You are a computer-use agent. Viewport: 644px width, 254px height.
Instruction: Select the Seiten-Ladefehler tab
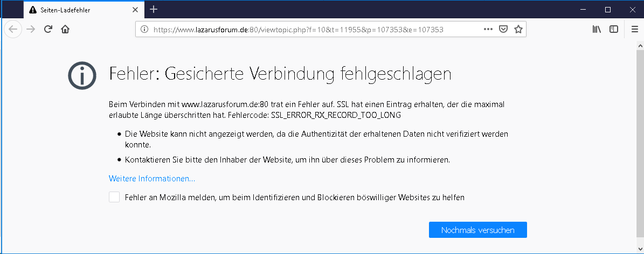(75, 10)
